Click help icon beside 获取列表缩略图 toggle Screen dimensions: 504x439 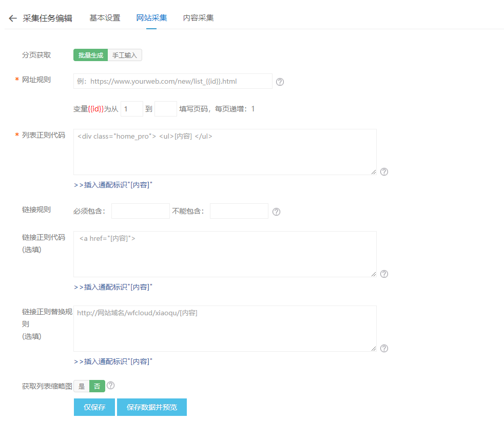(110, 385)
